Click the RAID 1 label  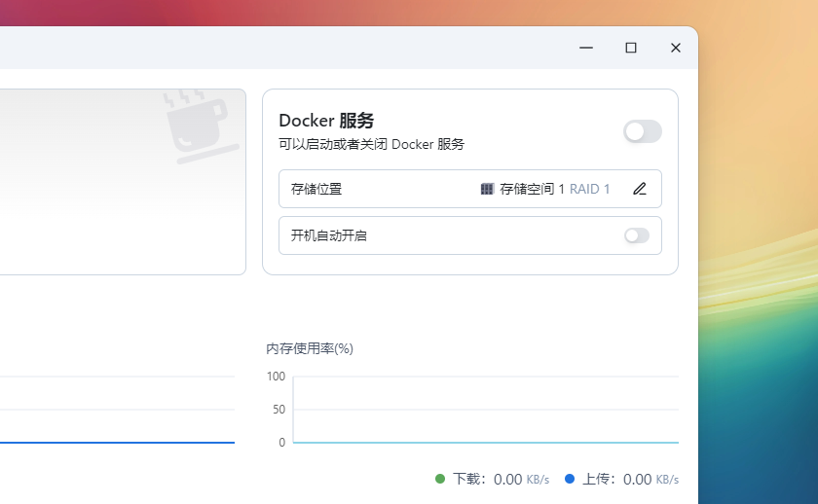[589, 189]
